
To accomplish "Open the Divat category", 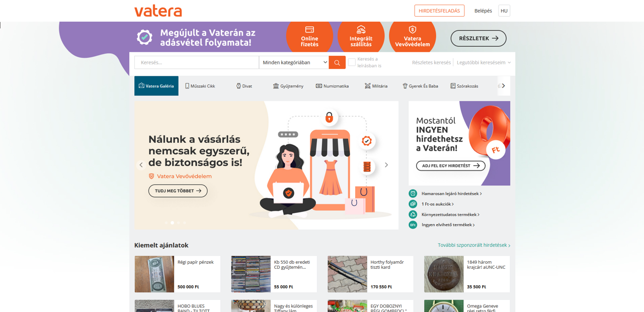I will coord(244,86).
